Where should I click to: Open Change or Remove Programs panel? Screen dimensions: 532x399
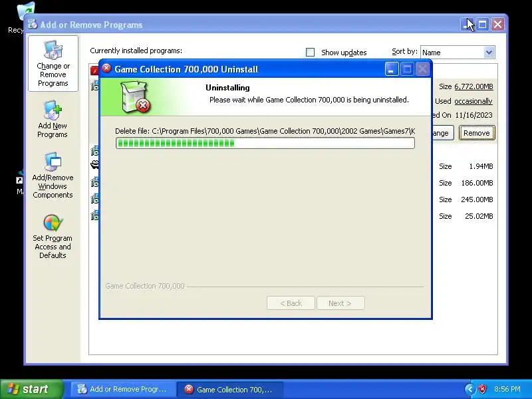[53, 63]
